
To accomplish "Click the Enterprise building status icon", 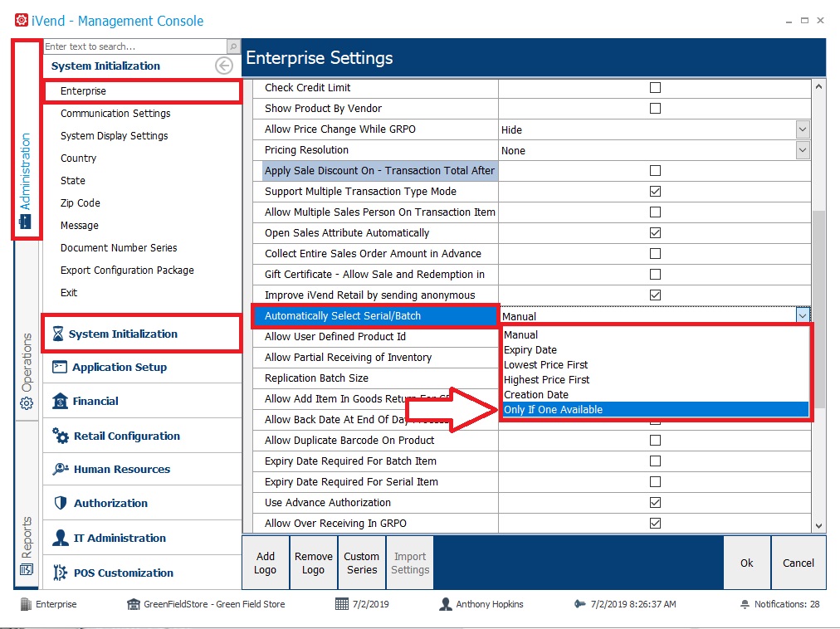I will 26,604.
